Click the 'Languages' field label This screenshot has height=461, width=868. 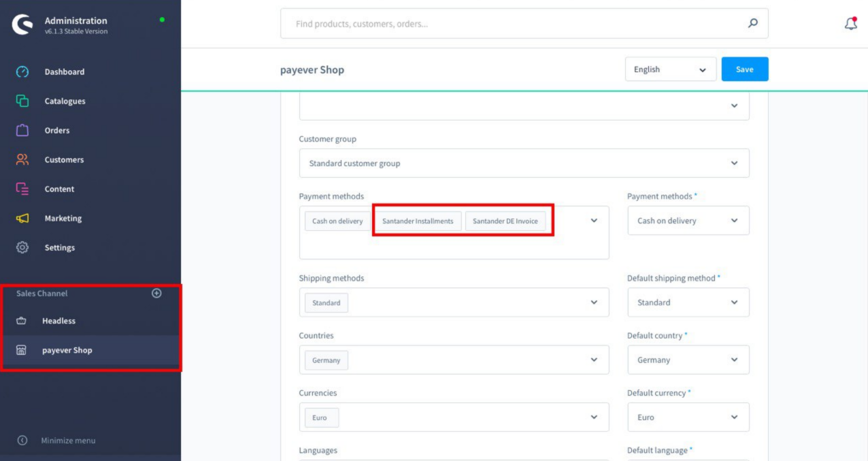(318, 450)
